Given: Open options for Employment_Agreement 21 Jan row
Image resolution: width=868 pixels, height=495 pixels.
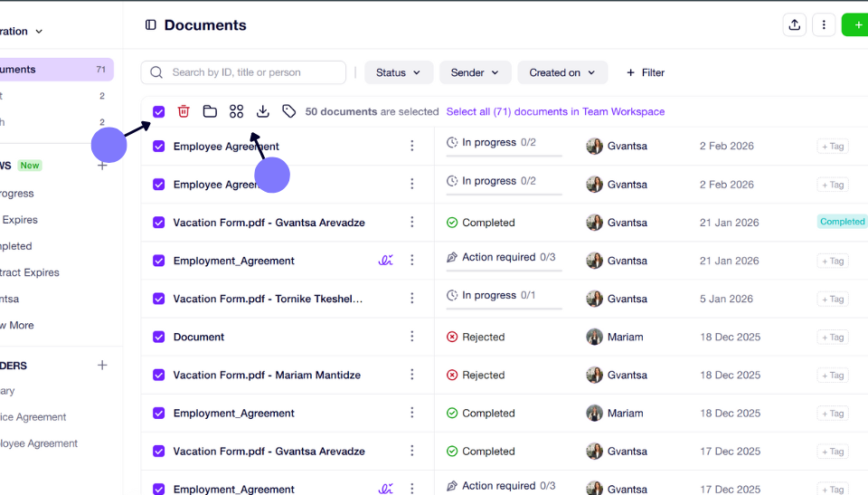Looking at the screenshot, I should pos(412,260).
